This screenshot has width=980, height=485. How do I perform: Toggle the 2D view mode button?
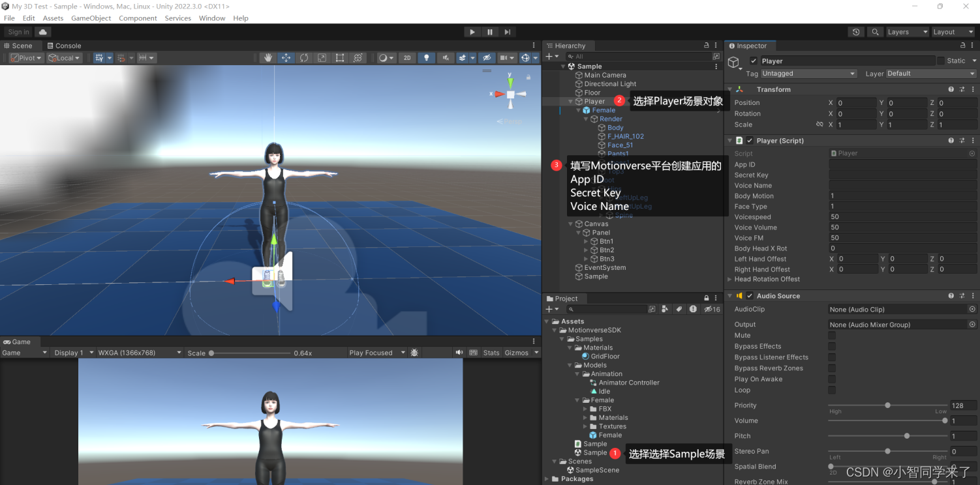pos(407,58)
